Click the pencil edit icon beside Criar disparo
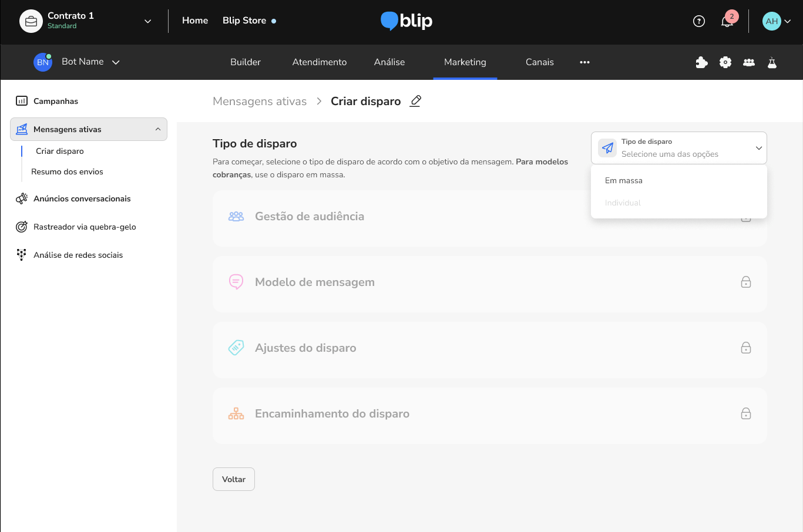The height and width of the screenshot is (532, 803). (416, 101)
